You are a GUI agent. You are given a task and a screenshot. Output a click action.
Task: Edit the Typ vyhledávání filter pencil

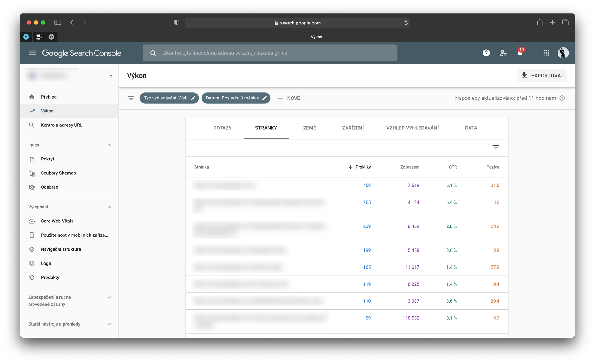[193, 98]
